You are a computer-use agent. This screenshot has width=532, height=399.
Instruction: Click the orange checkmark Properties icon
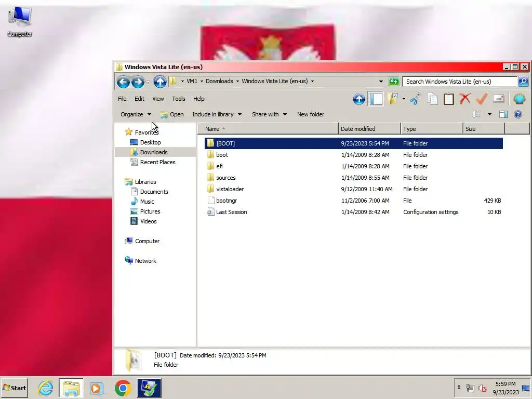click(x=481, y=99)
